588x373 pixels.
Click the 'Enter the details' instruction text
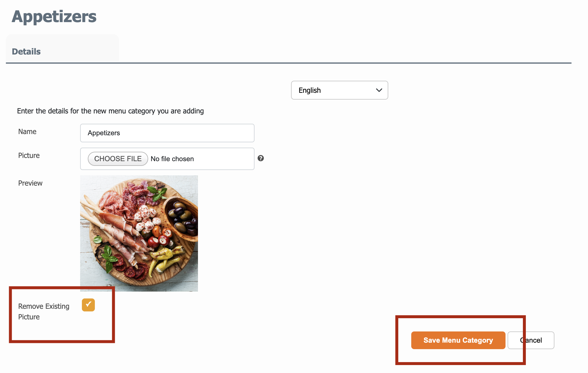tap(110, 111)
